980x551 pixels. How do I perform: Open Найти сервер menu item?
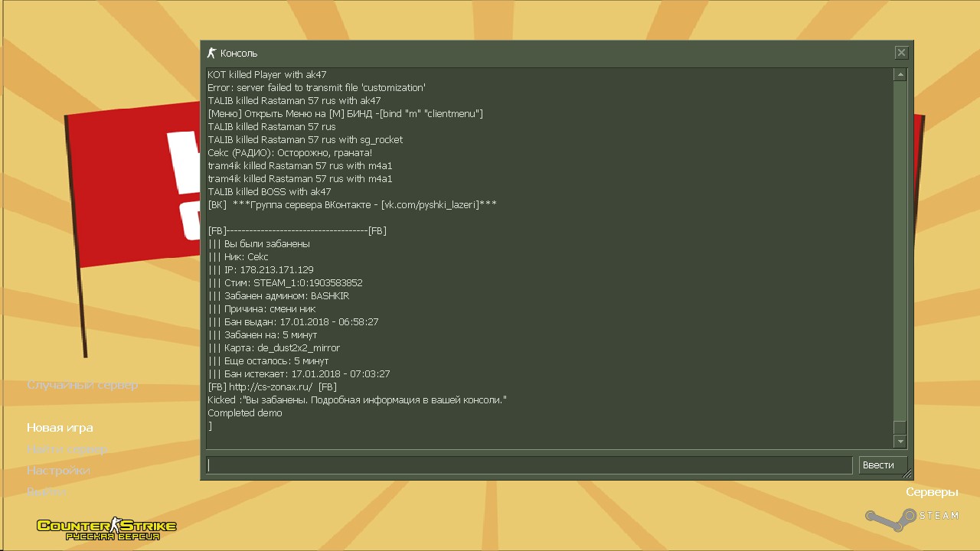[67, 449]
